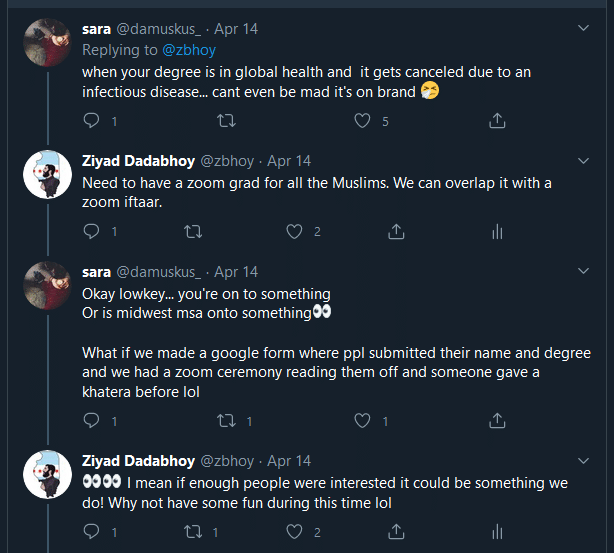
Task: View analytics on Ziyad's last tweet
Action: pos(497,531)
